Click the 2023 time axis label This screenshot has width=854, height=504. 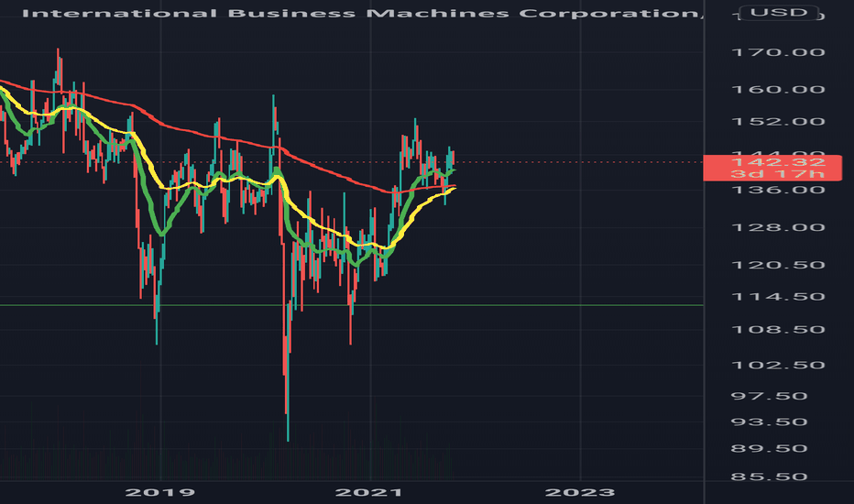click(580, 493)
